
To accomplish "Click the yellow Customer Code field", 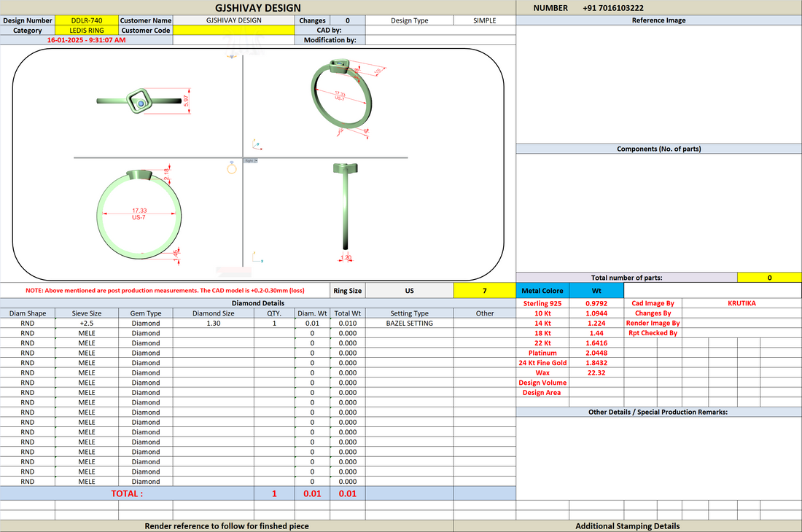I will (234, 30).
